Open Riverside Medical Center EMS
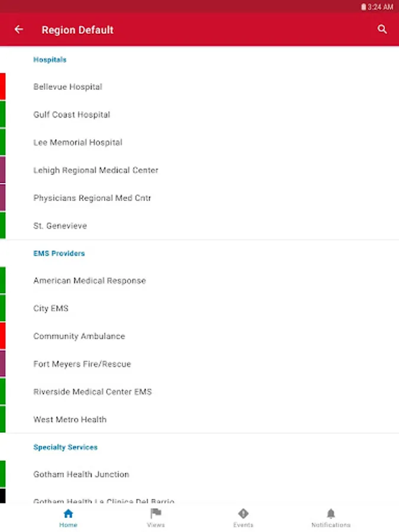The width and height of the screenshot is (399, 532). coord(200,392)
